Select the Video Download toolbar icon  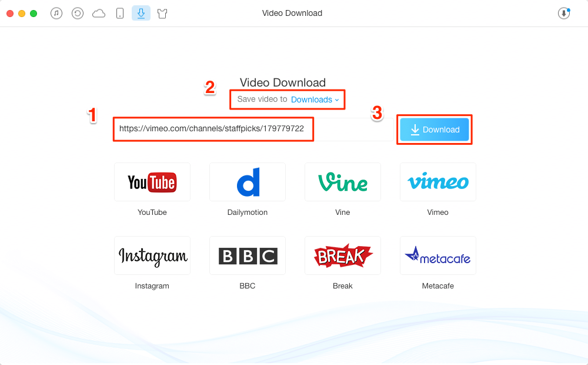141,13
